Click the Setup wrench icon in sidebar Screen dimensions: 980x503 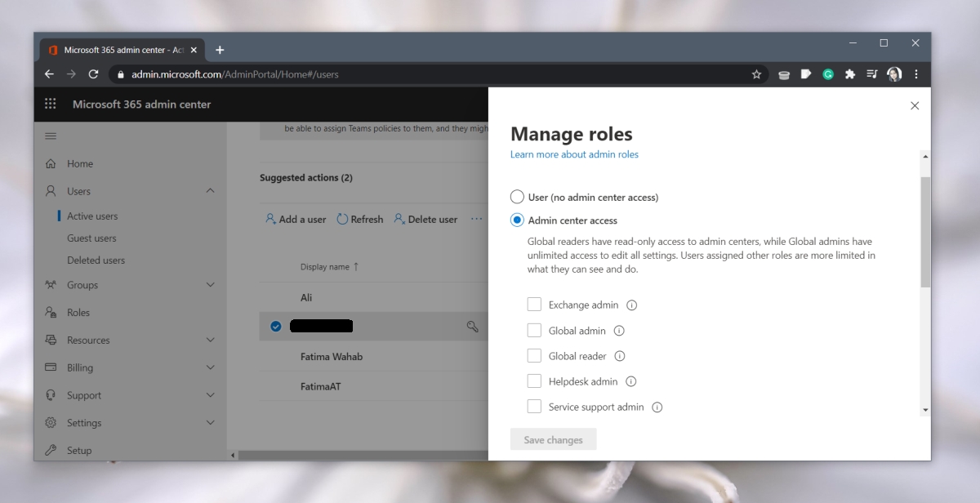coord(51,450)
